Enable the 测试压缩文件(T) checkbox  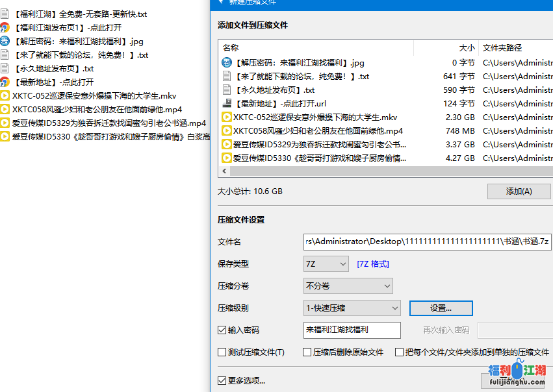222,352
